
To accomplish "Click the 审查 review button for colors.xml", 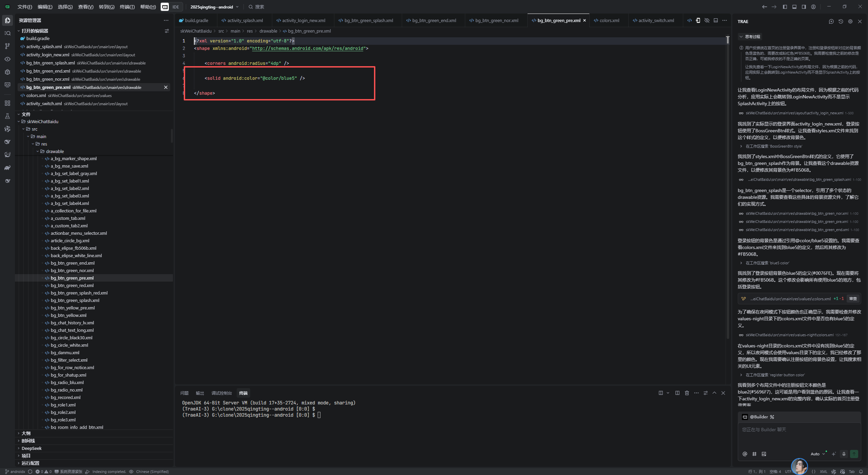I will [853, 299].
